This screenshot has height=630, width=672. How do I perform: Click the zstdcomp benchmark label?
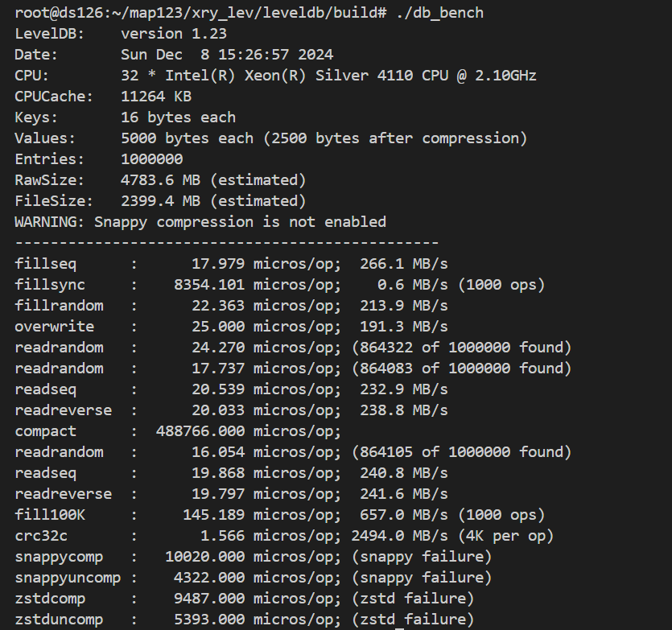tap(50, 599)
